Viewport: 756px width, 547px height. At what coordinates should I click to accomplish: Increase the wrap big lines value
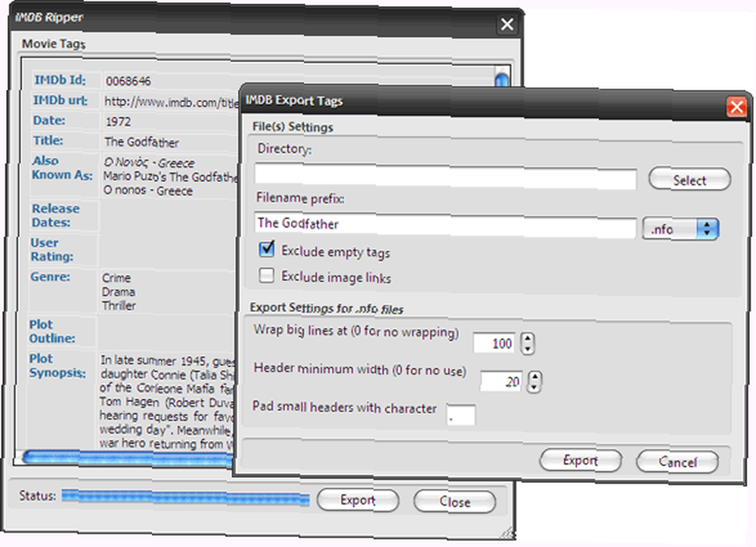(528, 338)
